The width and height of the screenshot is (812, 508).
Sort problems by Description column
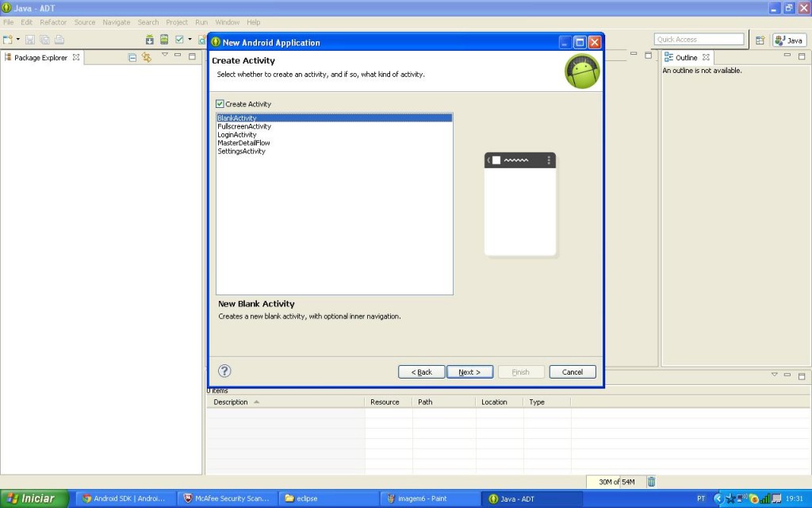[x=285, y=402]
